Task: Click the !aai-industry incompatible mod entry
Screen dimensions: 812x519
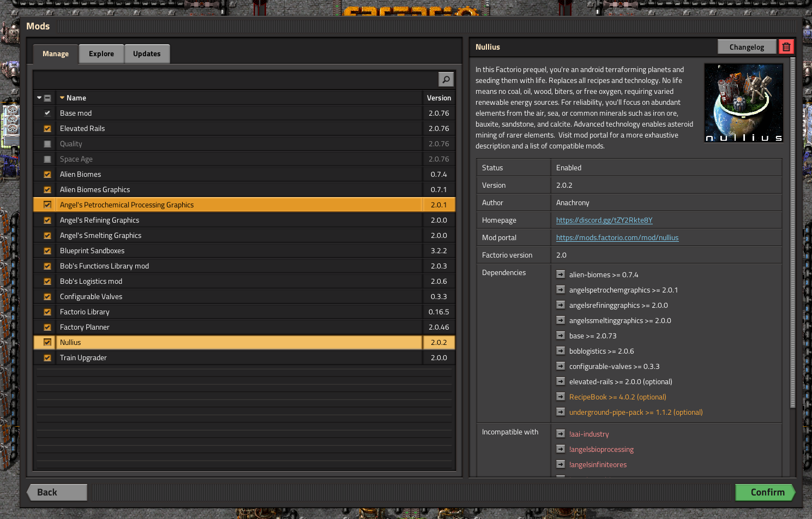Action: point(589,434)
